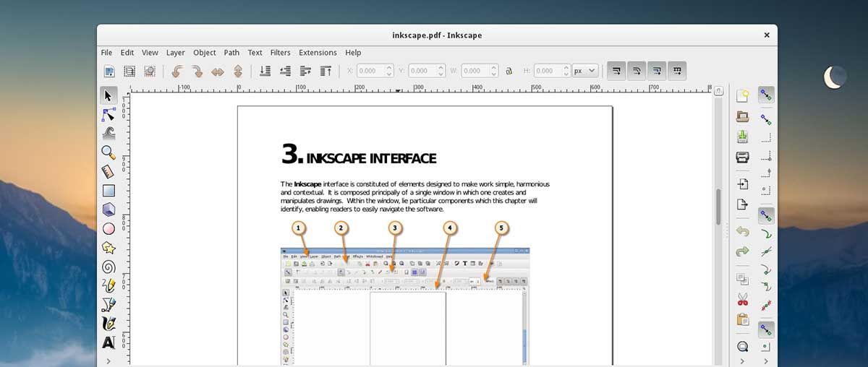Open the Edit menu

(x=127, y=53)
